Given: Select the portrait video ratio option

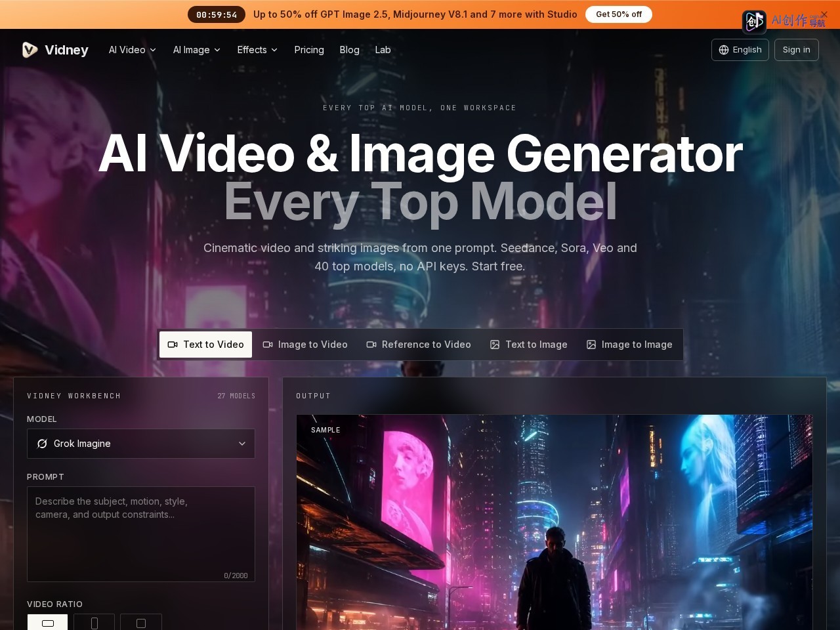Looking at the screenshot, I should pyautogui.click(x=94, y=622).
